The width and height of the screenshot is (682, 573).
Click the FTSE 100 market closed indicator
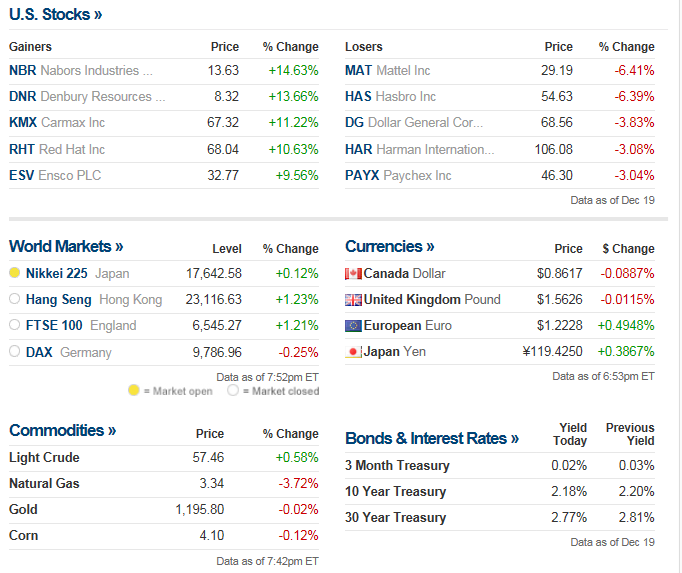click(x=14, y=325)
